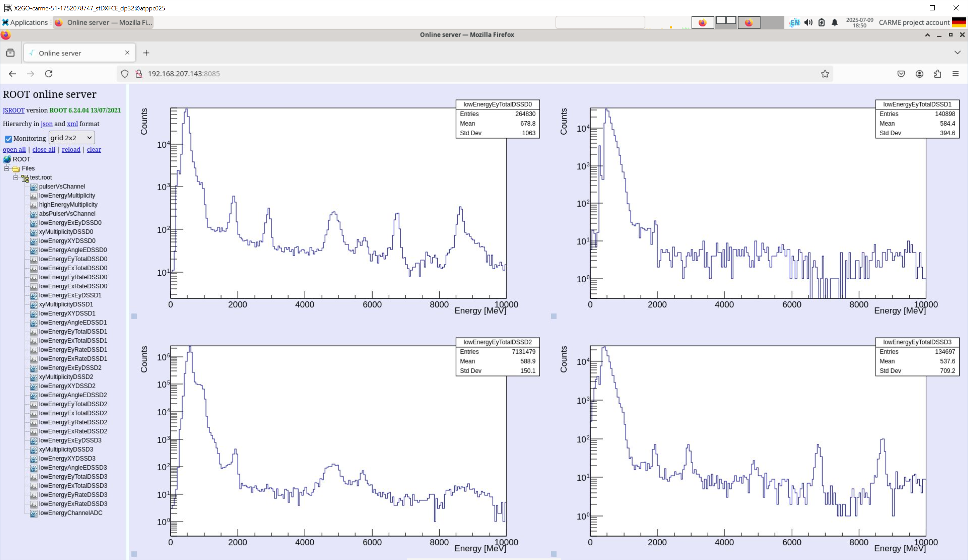Screen dimensions: 968x560
Task: Open the Firefox extensions puzzle icon
Action: point(937,74)
